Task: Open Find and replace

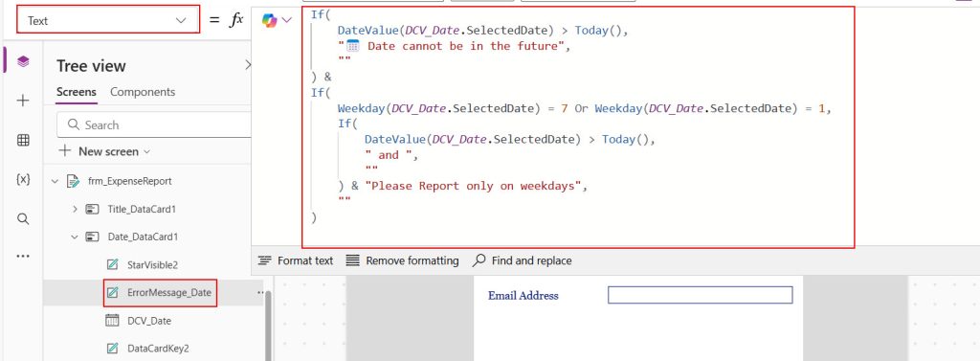Action: 522,260
